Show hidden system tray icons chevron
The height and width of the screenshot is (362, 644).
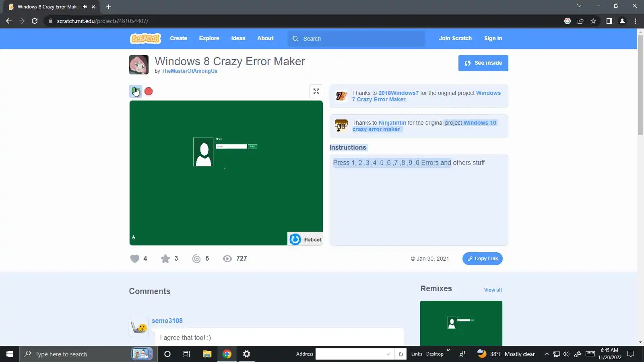(547, 354)
